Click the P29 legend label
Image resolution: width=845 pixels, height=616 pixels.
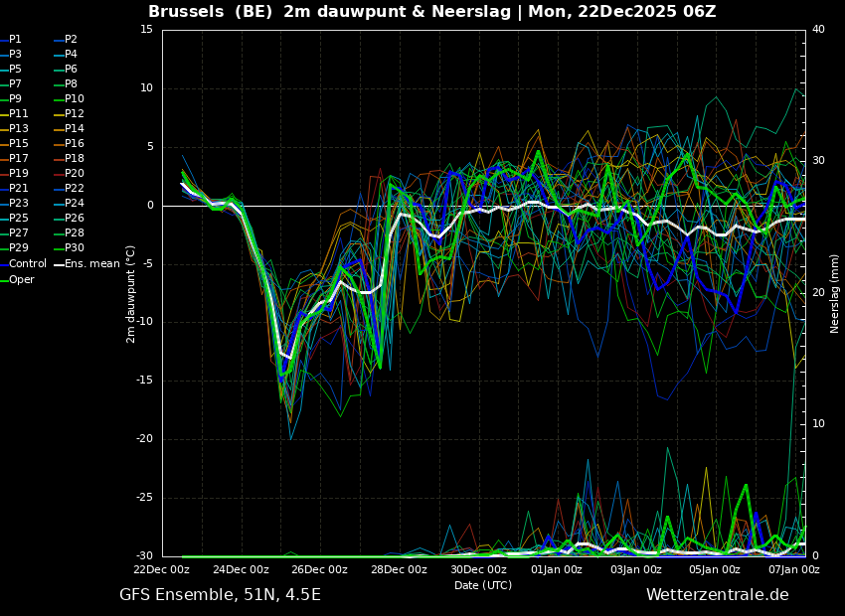pyautogui.click(x=14, y=247)
